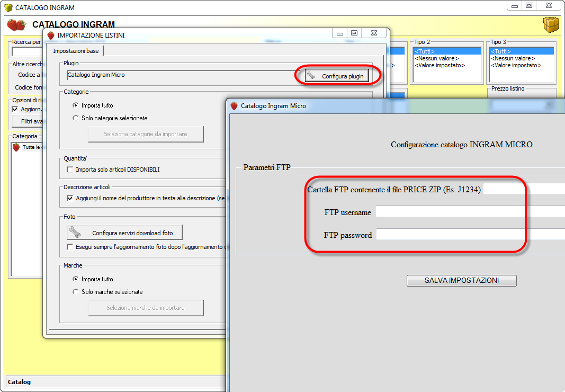Click the strawberry icon in Importazione Listini title bar
The height and width of the screenshot is (392, 565).
pos(51,35)
